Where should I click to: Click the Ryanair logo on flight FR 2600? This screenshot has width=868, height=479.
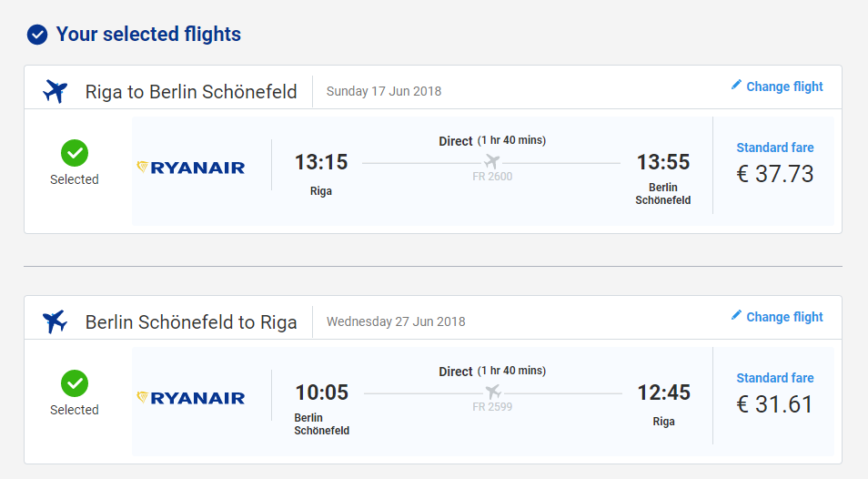(190, 168)
